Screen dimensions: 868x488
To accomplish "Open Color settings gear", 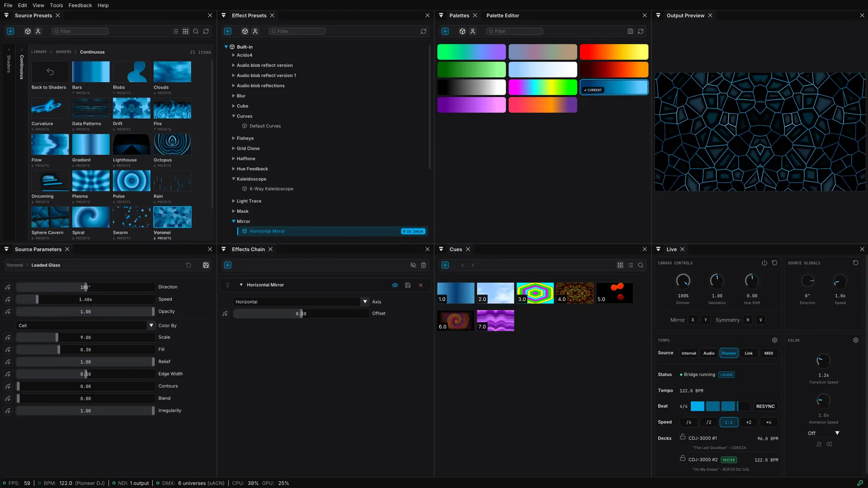I will (x=856, y=340).
